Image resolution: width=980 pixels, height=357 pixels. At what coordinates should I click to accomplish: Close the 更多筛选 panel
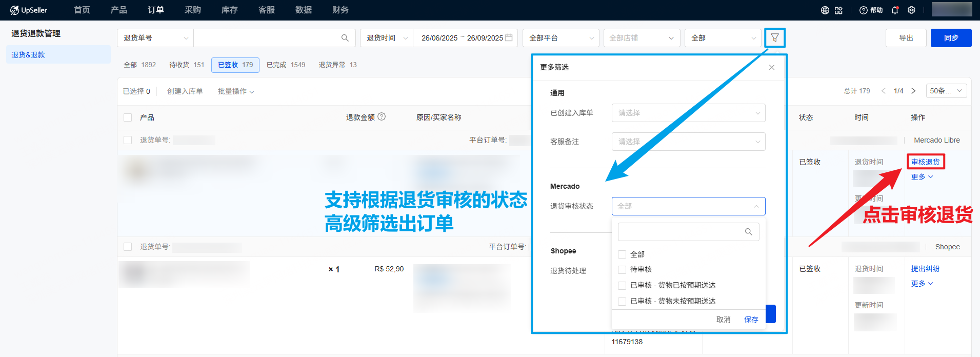click(x=771, y=67)
